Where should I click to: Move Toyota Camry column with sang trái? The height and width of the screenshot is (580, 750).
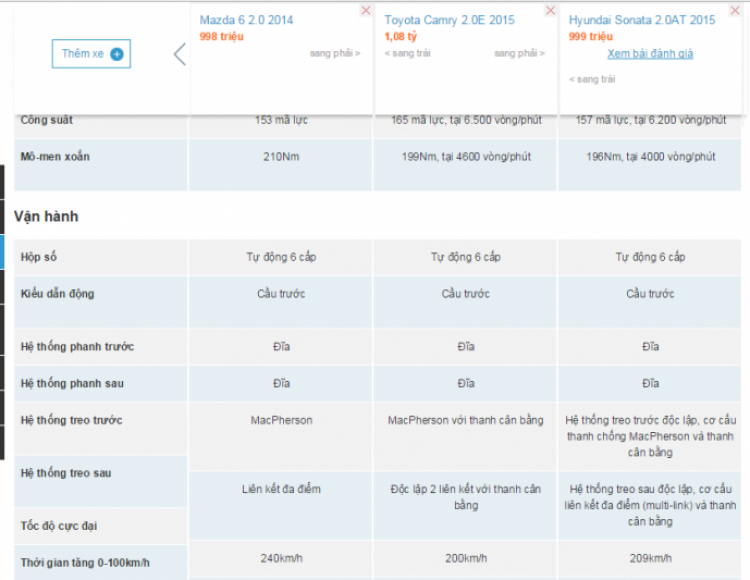click(x=408, y=53)
